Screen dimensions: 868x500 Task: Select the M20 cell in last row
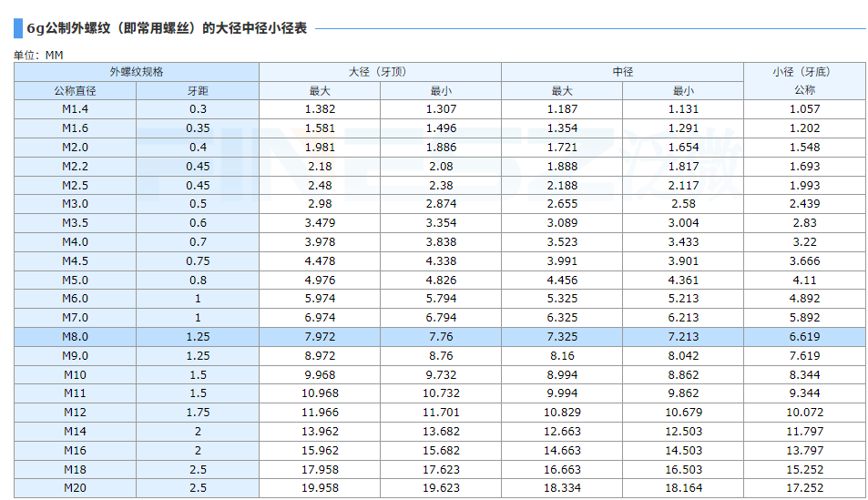(75, 488)
